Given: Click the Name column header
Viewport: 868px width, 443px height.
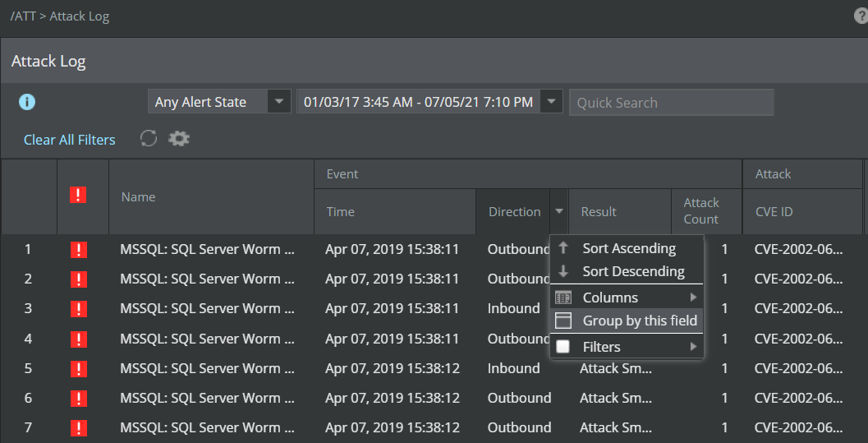Looking at the screenshot, I should tap(212, 196).
